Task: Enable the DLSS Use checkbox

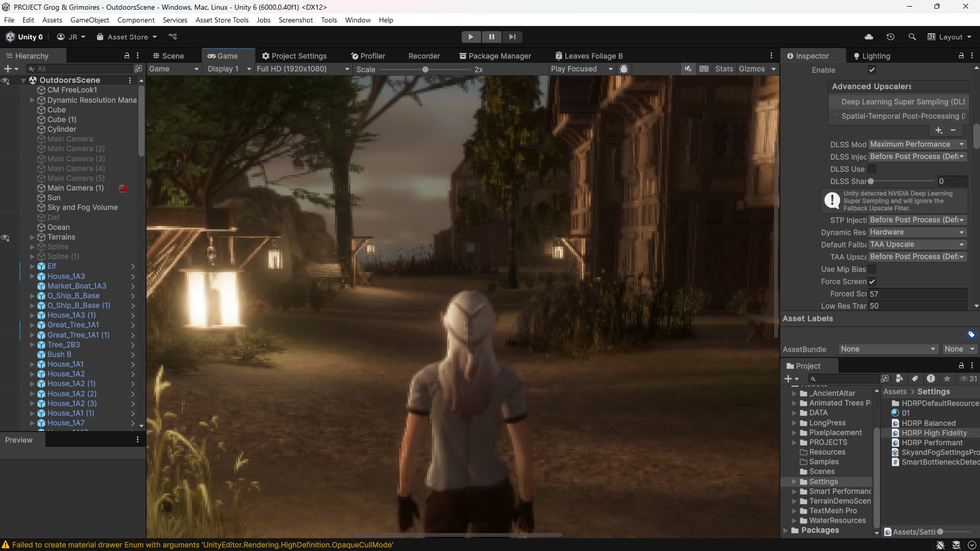Action: tap(873, 169)
